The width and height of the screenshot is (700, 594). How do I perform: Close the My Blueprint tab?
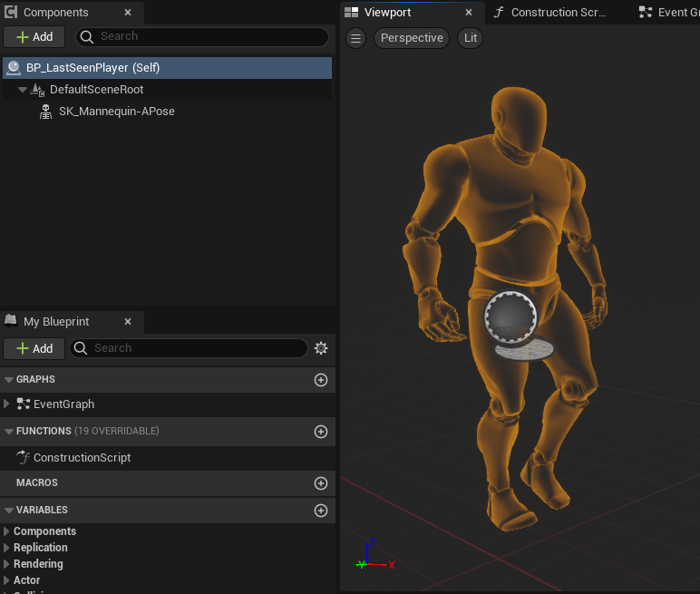[x=128, y=322]
